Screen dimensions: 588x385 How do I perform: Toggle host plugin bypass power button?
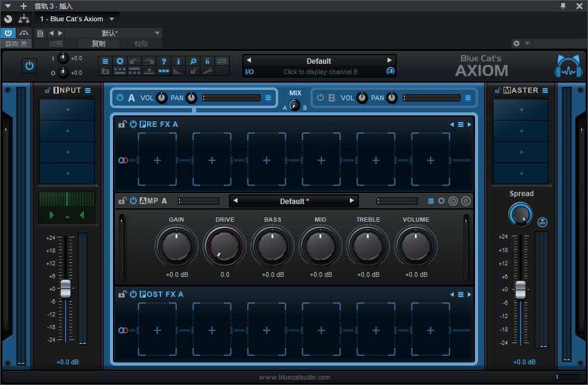(8, 33)
